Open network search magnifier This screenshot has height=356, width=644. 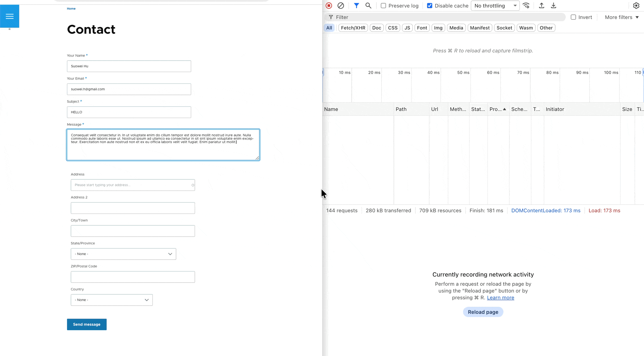pyautogui.click(x=368, y=5)
